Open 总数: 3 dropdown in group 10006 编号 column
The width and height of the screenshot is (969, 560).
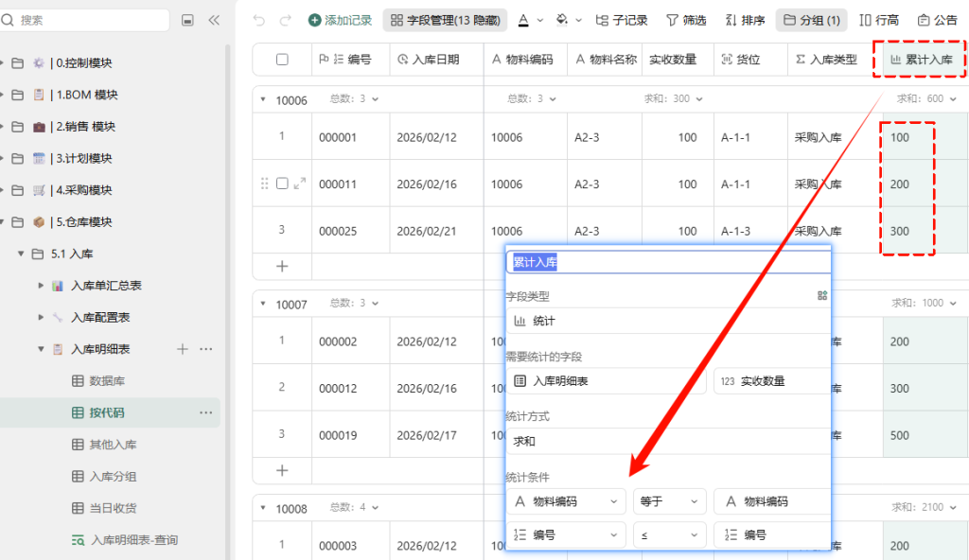coord(354,99)
